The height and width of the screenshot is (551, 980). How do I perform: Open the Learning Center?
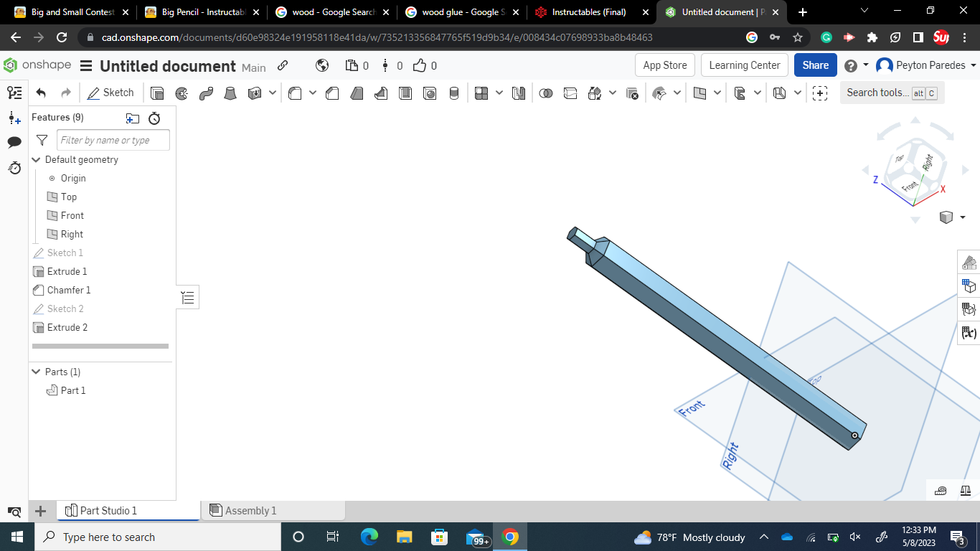click(x=745, y=65)
